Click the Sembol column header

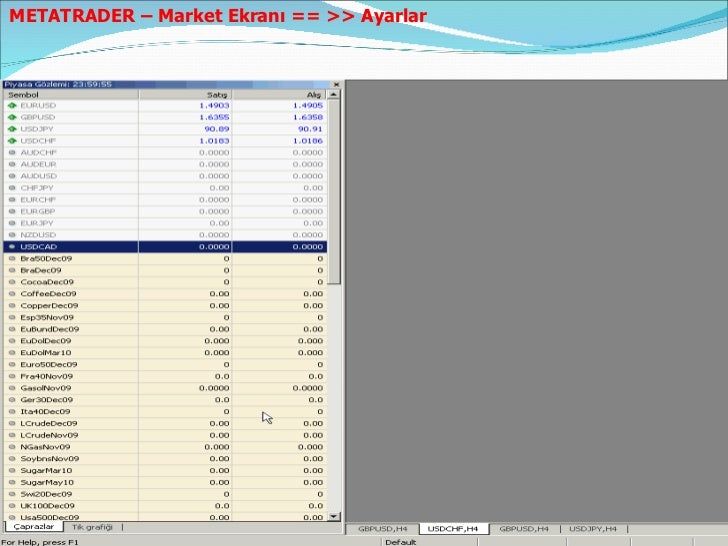click(71, 95)
